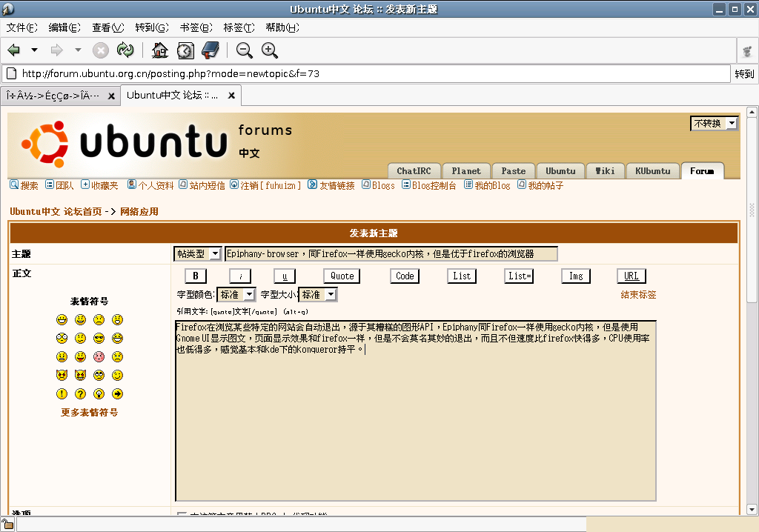Click the 更多表情符号 link

click(90, 413)
